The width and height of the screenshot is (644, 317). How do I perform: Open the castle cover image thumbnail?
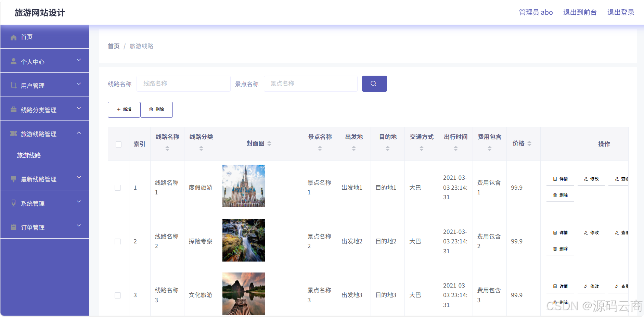[x=244, y=186]
